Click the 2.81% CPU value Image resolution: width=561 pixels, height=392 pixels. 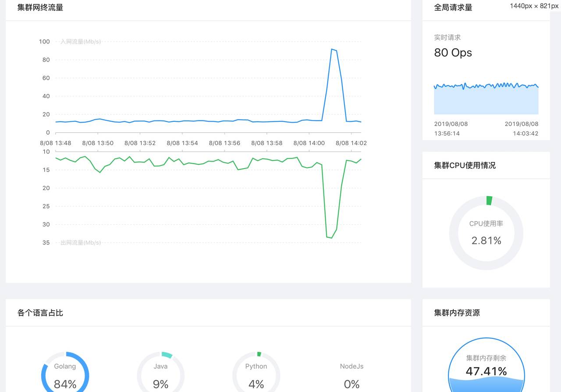click(486, 240)
